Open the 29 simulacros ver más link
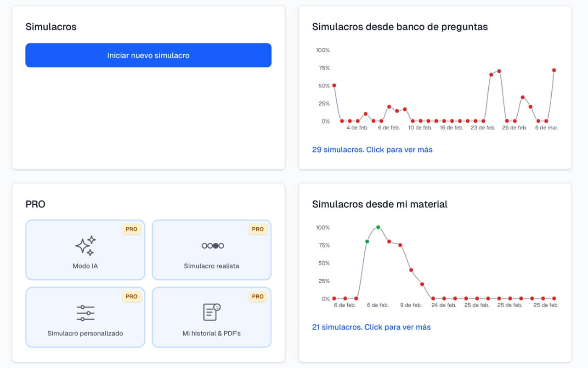Viewport: 588px width, 368px height. pyautogui.click(x=372, y=149)
